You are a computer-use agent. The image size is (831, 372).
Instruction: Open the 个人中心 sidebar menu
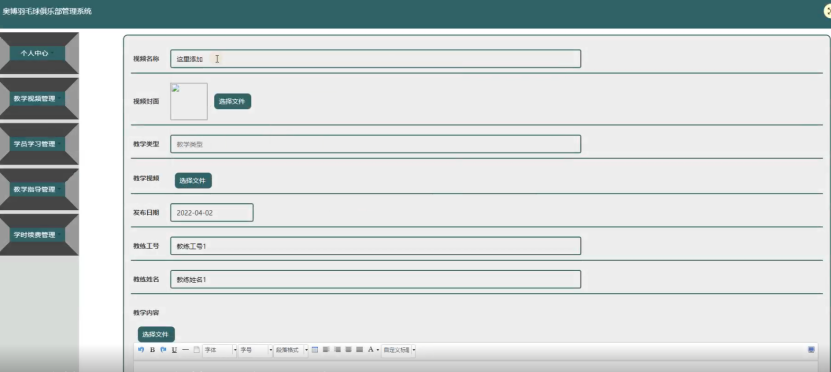pyautogui.click(x=37, y=53)
